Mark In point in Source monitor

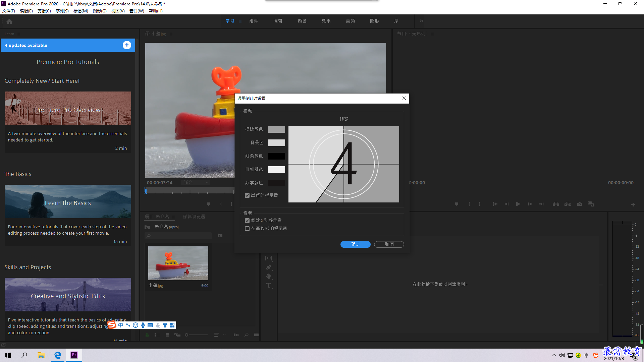(x=221, y=204)
